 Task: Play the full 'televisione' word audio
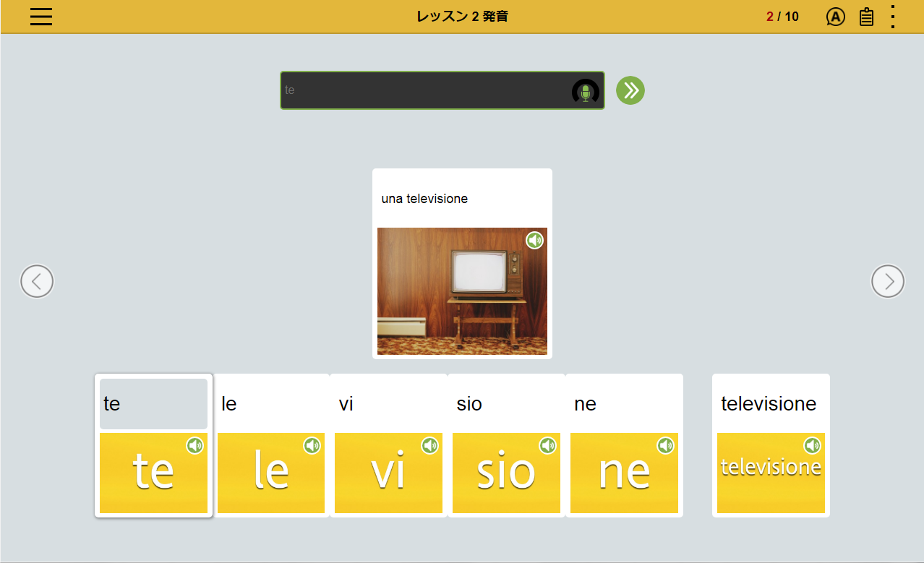click(813, 446)
